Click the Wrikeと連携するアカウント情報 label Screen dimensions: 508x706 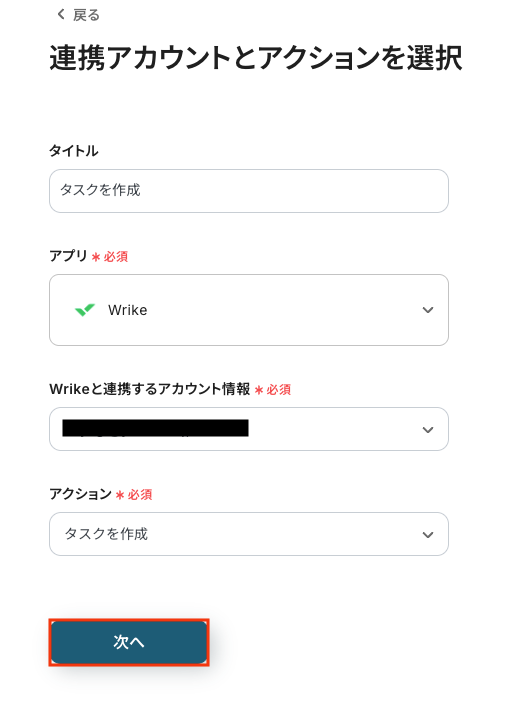coord(150,389)
